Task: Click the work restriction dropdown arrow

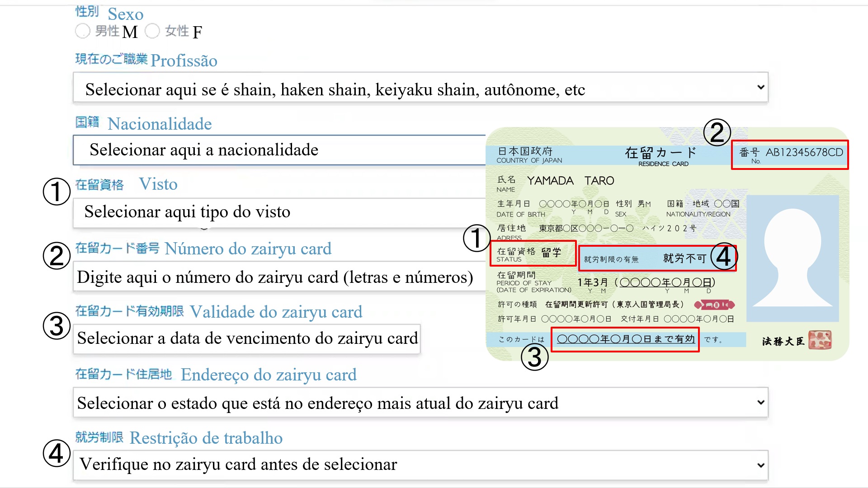Action: click(x=761, y=465)
